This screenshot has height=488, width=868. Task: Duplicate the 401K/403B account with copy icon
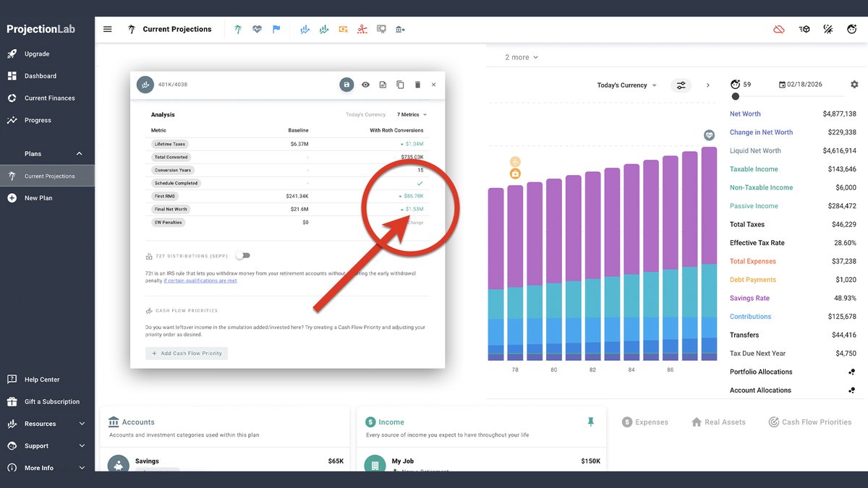[400, 85]
